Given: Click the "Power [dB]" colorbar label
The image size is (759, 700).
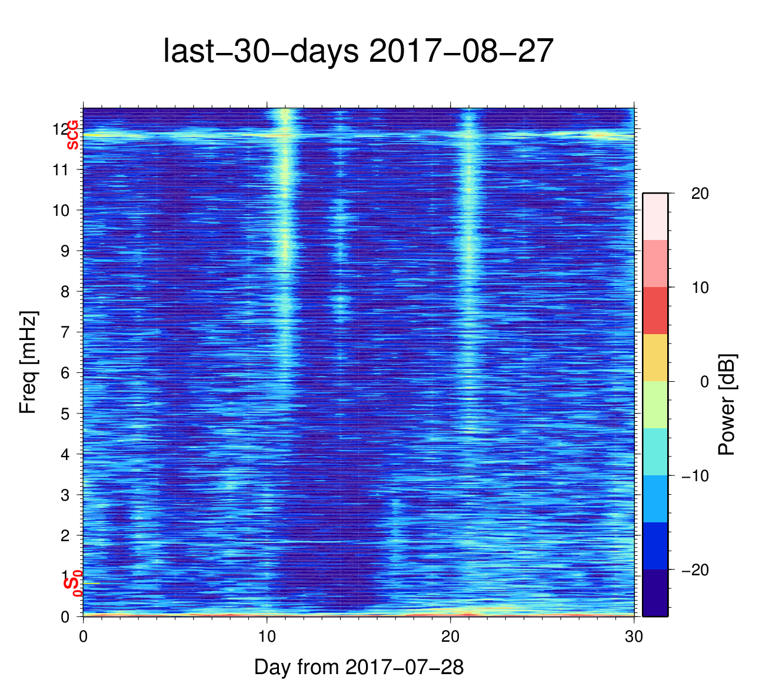Looking at the screenshot, I should coord(727,405).
